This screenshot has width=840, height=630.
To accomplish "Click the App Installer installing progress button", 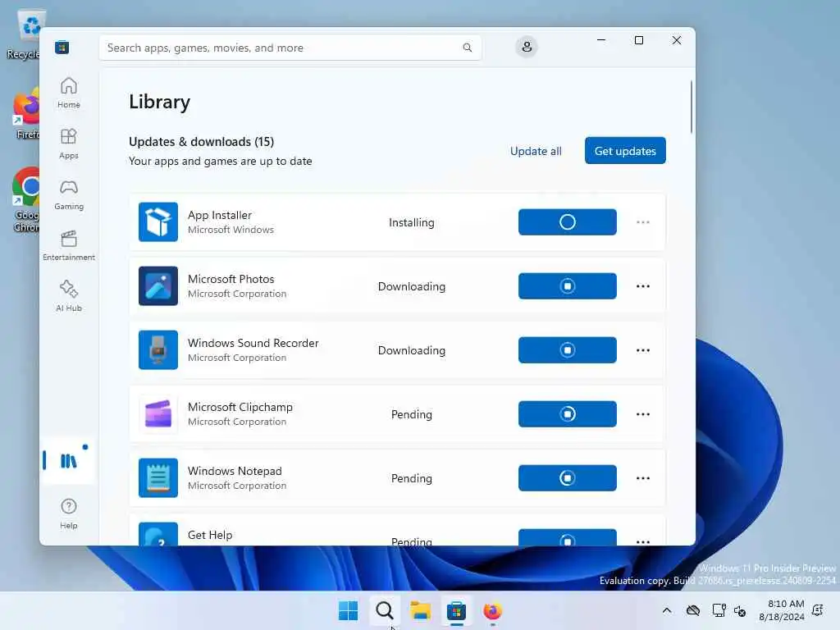I will click(568, 221).
